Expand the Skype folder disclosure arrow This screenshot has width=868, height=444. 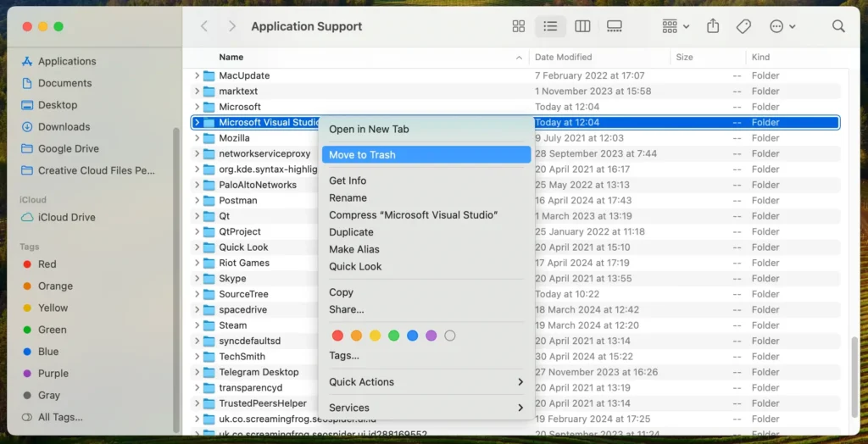pyautogui.click(x=197, y=279)
